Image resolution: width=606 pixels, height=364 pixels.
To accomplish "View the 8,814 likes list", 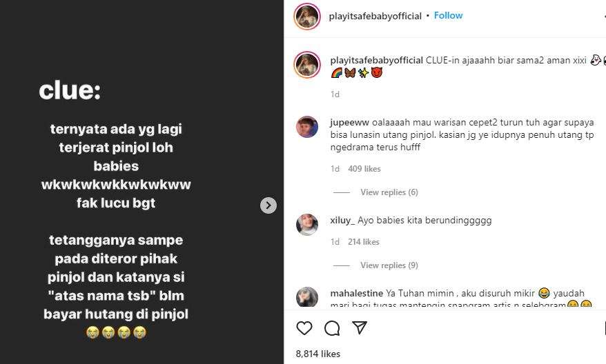I will pyautogui.click(x=318, y=354).
